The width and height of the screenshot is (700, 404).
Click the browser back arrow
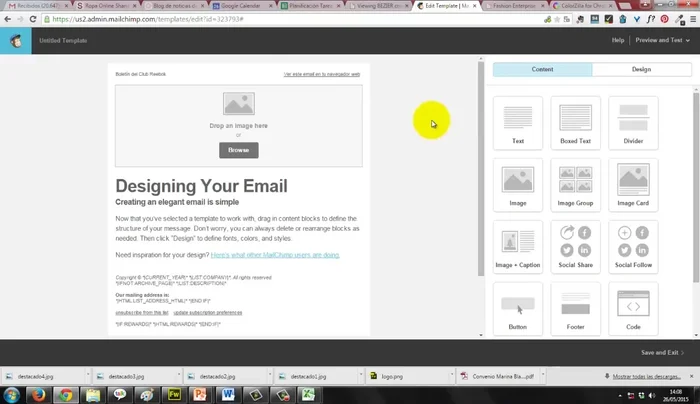tap(8, 19)
